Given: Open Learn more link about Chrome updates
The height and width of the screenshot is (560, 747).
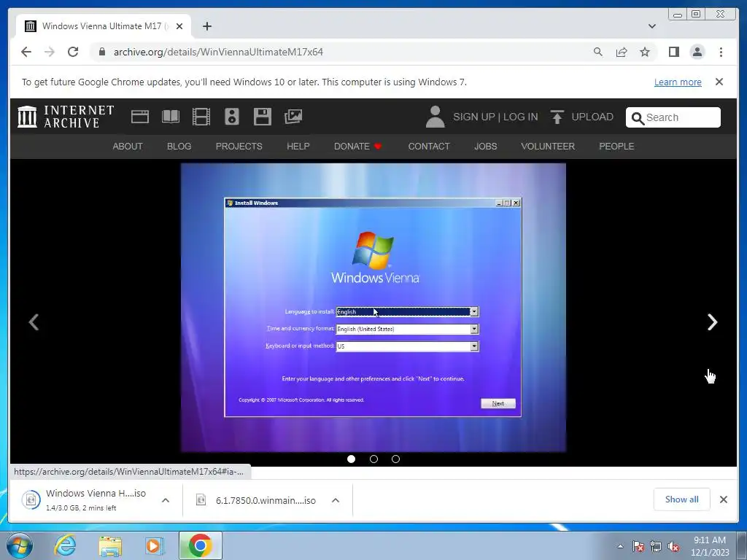Looking at the screenshot, I should pos(678,82).
